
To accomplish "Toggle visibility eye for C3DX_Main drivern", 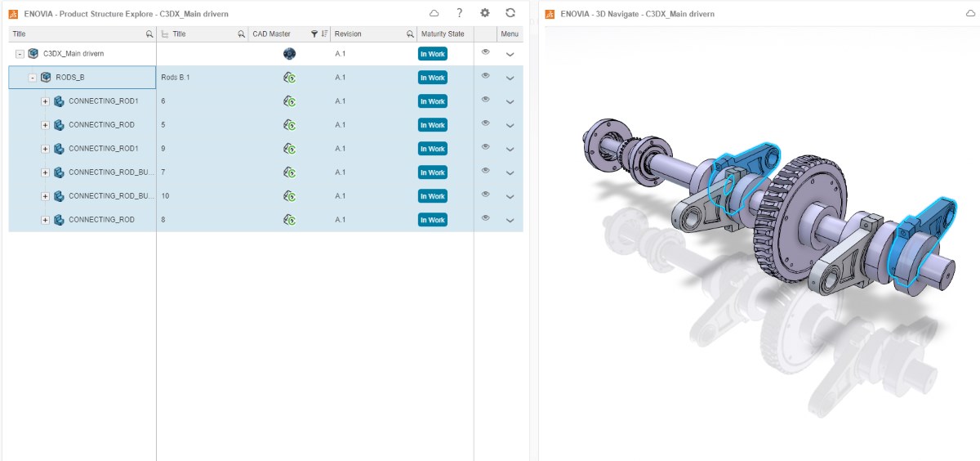I will coord(485,52).
